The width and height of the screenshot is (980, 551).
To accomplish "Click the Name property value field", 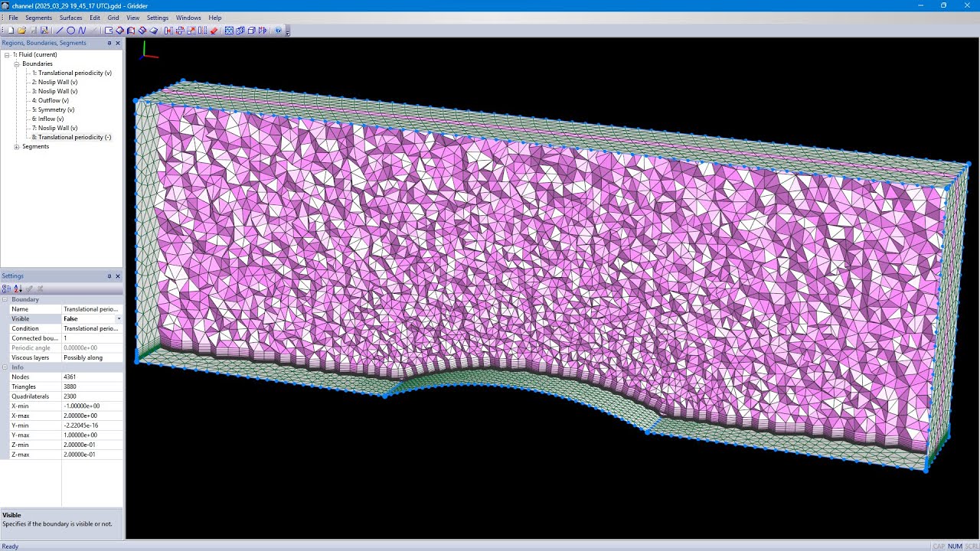I will tap(92, 309).
